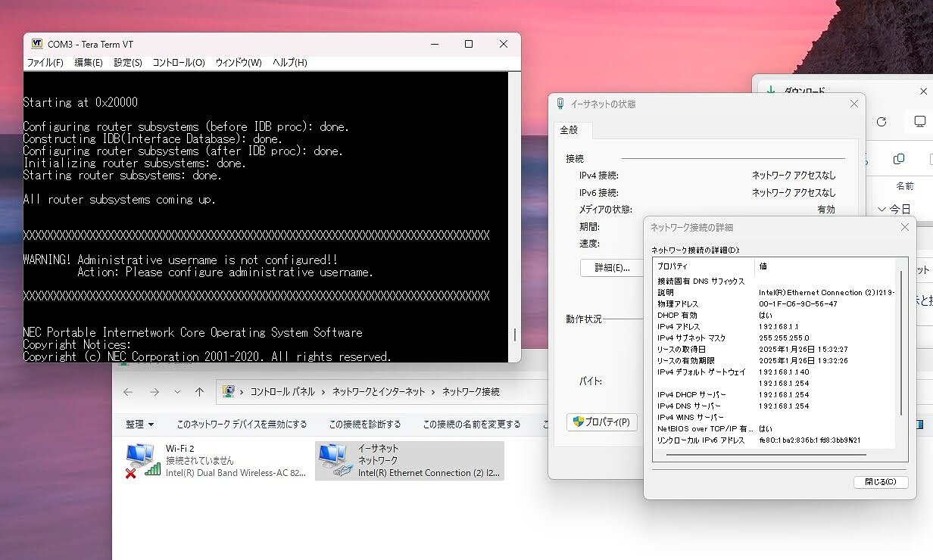This screenshot has height=560, width=933.
Task: Click the プロパティ column header
Action: (x=704, y=266)
